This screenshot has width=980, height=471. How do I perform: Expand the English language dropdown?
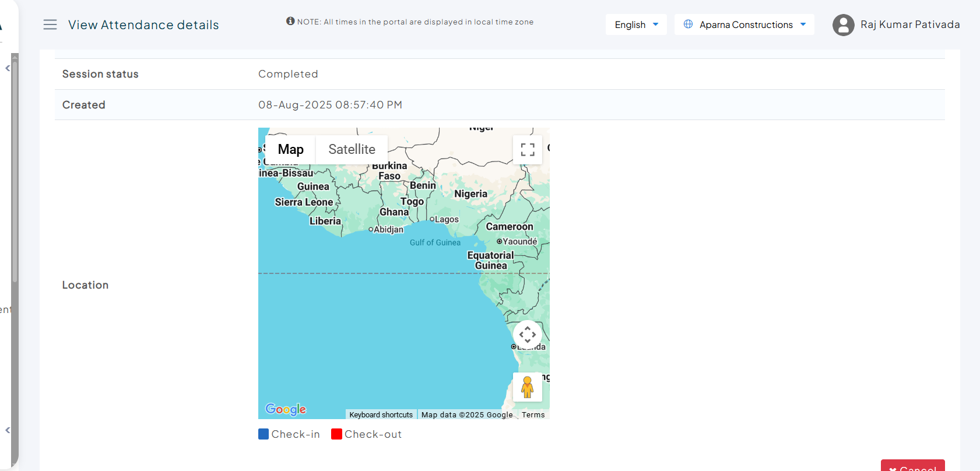[636, 24]
